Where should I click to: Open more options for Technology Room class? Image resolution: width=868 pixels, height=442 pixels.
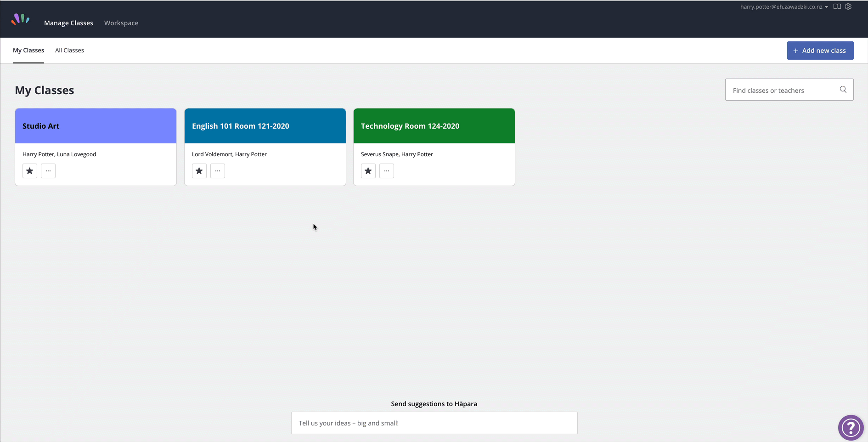(x=387, y=171)
